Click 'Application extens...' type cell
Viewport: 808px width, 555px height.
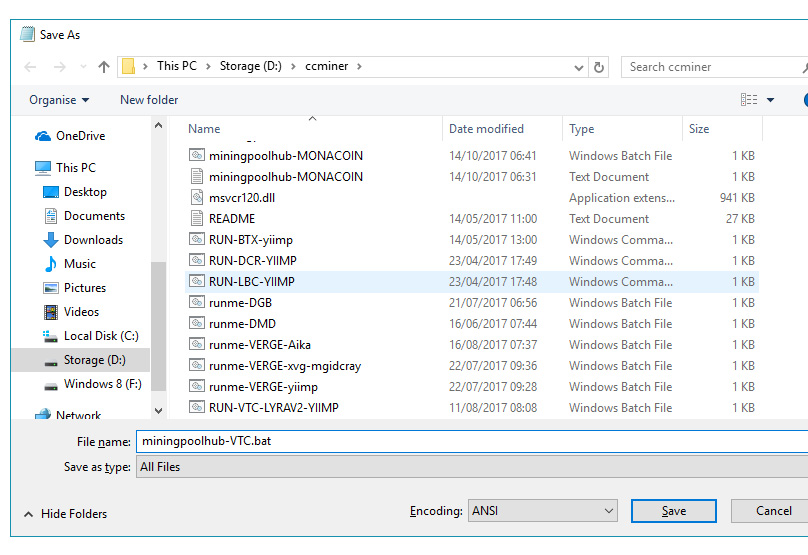[x=621, y=198]
